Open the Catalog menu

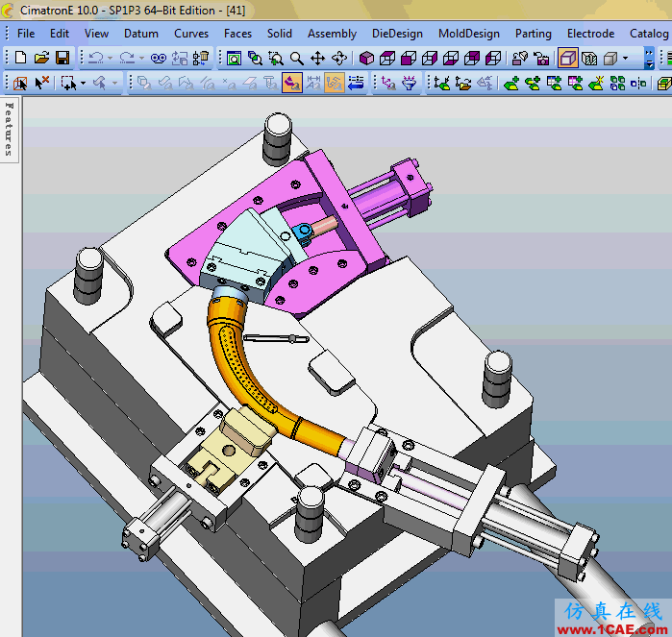click(649, 34)
